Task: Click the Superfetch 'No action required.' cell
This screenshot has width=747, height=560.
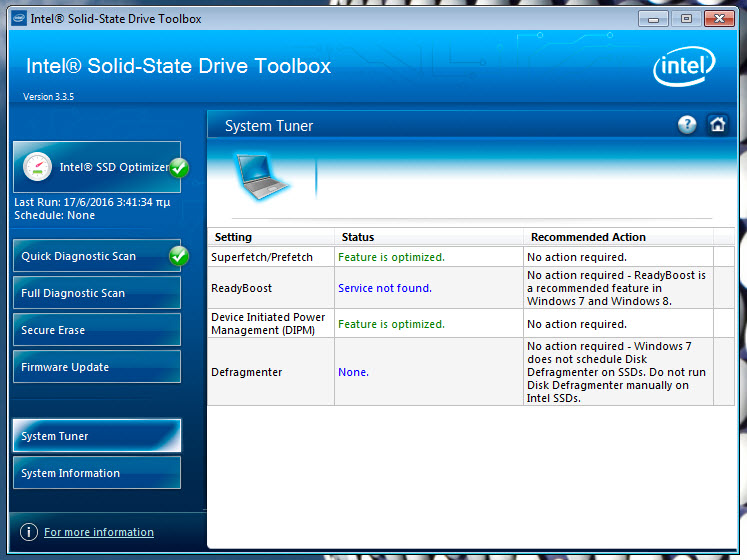Action: tap(618, 257)
